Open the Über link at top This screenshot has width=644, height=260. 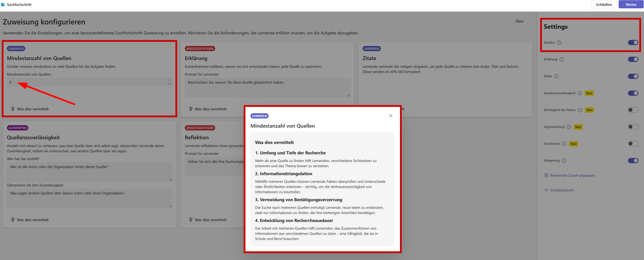(x=519, y=21)
